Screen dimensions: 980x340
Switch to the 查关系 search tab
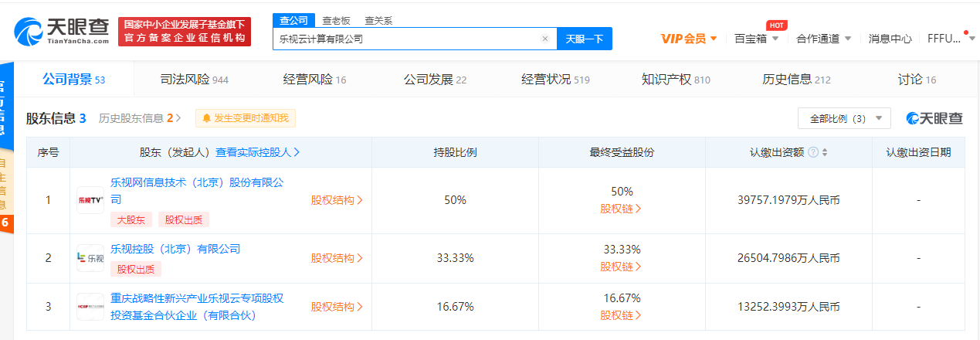[x=378, y=20]
